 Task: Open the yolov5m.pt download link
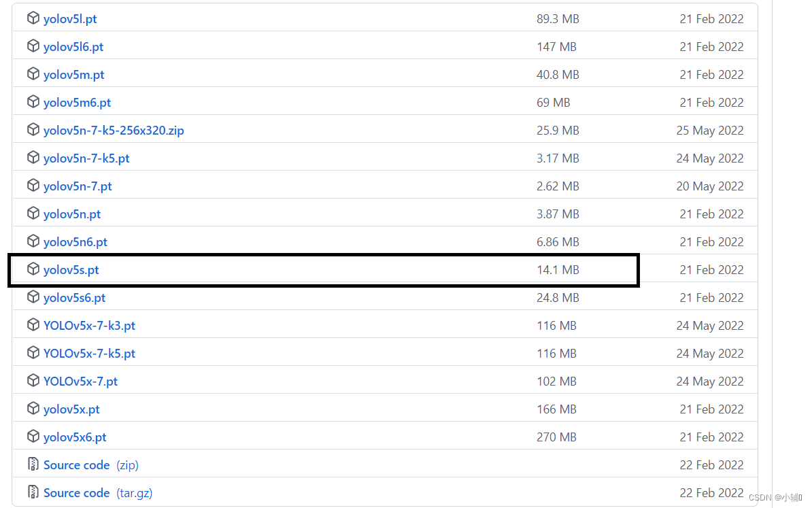click(73, 75)
